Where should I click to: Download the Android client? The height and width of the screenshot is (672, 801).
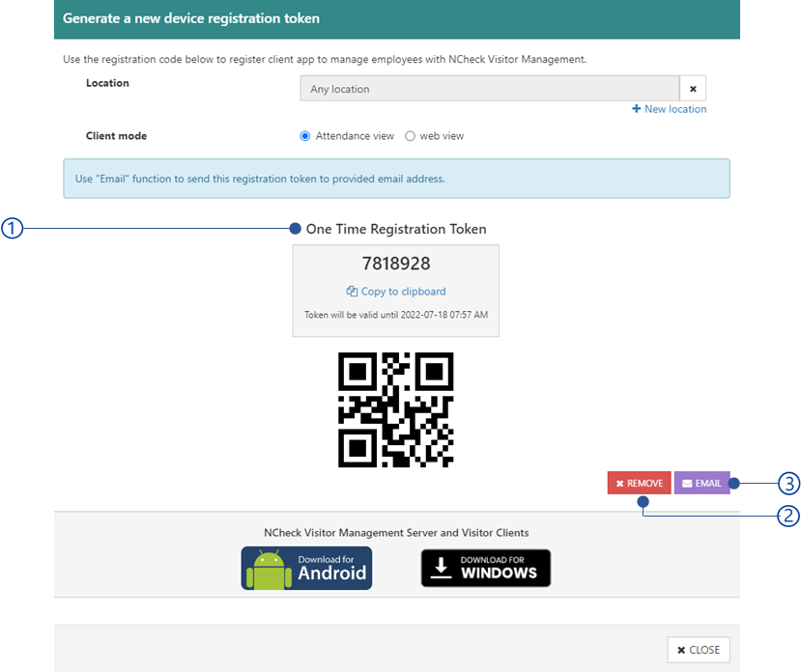tap(306, 569)
